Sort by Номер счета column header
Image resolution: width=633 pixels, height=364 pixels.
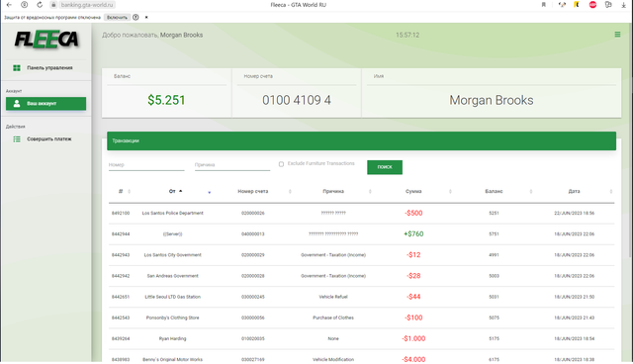click(x=253, y=191)
